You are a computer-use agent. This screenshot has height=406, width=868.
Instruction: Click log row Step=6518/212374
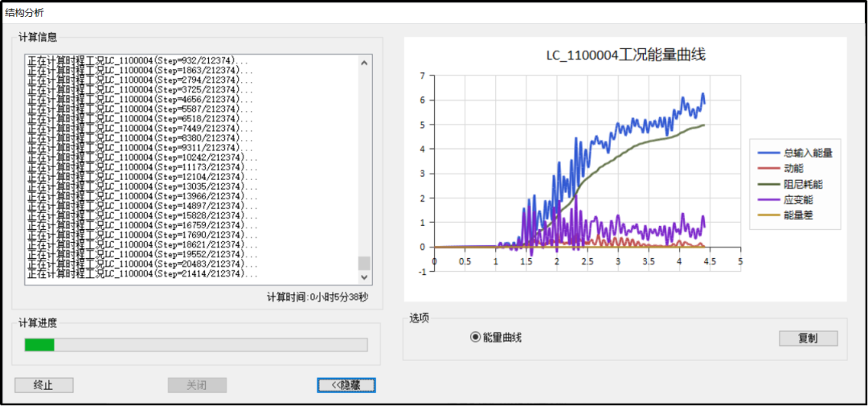coord(141,118)
